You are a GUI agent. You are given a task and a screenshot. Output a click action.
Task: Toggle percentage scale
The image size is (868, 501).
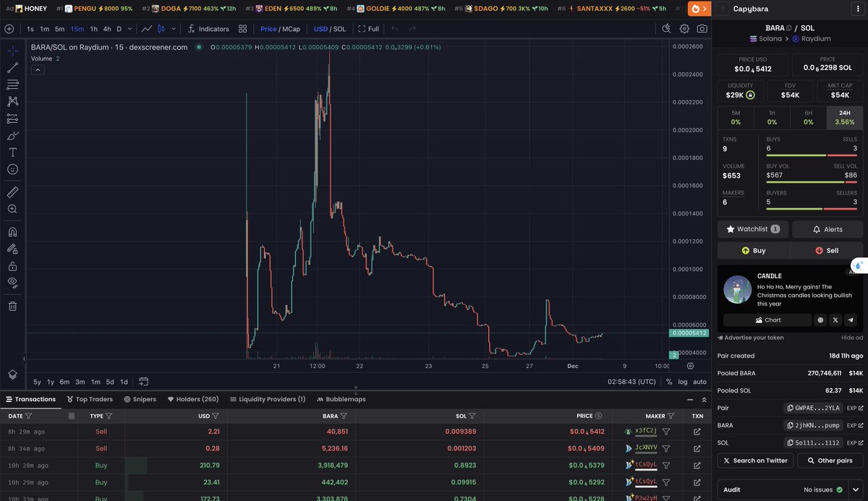pyautogui.click(x=669, y=382)
